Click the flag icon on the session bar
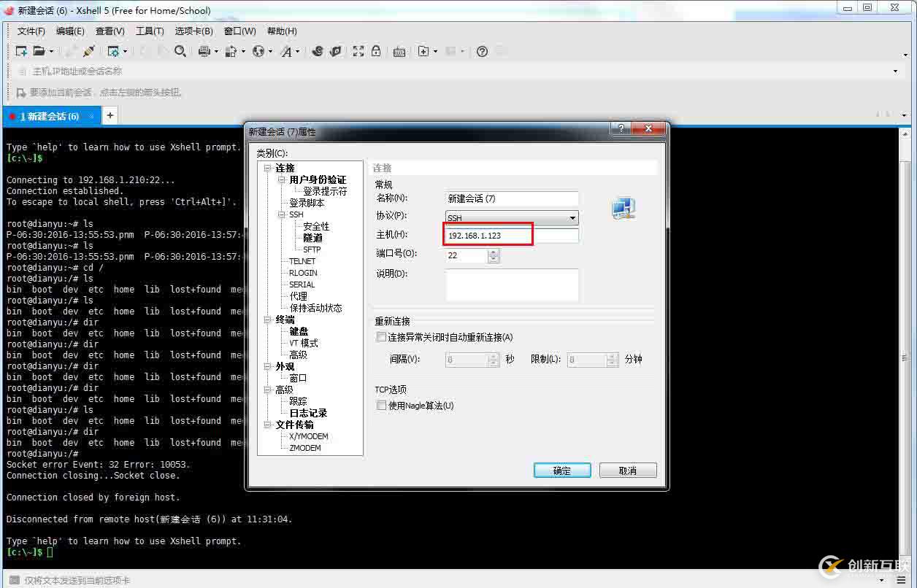917x588 pixels. (21, 93)
